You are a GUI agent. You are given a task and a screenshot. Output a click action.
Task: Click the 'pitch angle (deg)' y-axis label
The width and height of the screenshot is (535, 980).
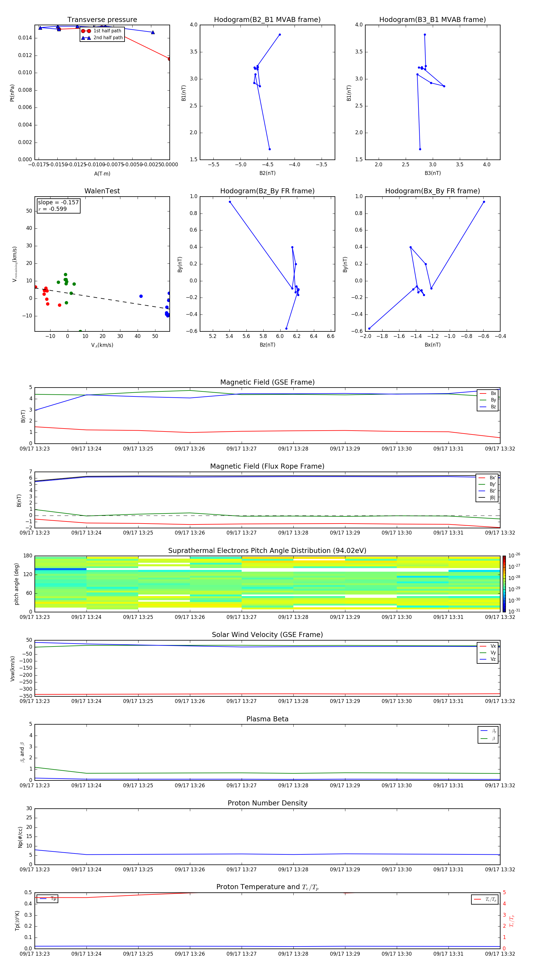pos(16,584)
